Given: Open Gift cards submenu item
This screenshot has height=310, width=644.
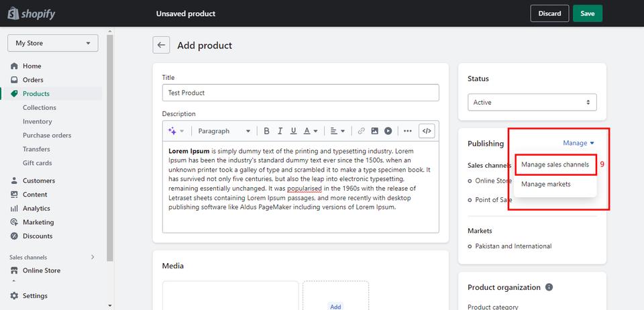Looking at the screenshot, I should coord(38,163).
